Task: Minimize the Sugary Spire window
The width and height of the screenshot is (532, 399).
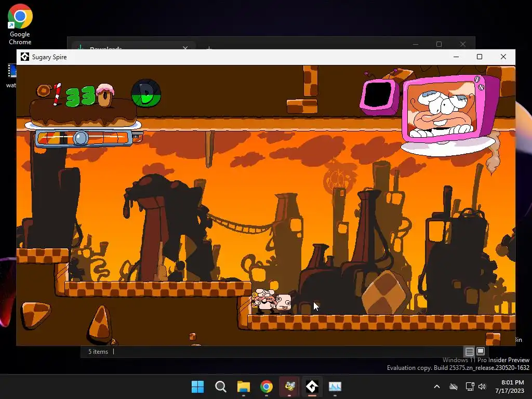Action: (456, 57)
